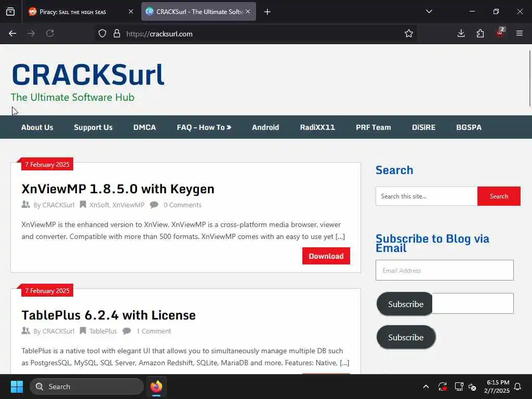Viewport: 532px width, 399px height.
Task: Click the Windows taskbar Search box
Action: (x=87, y=387)
